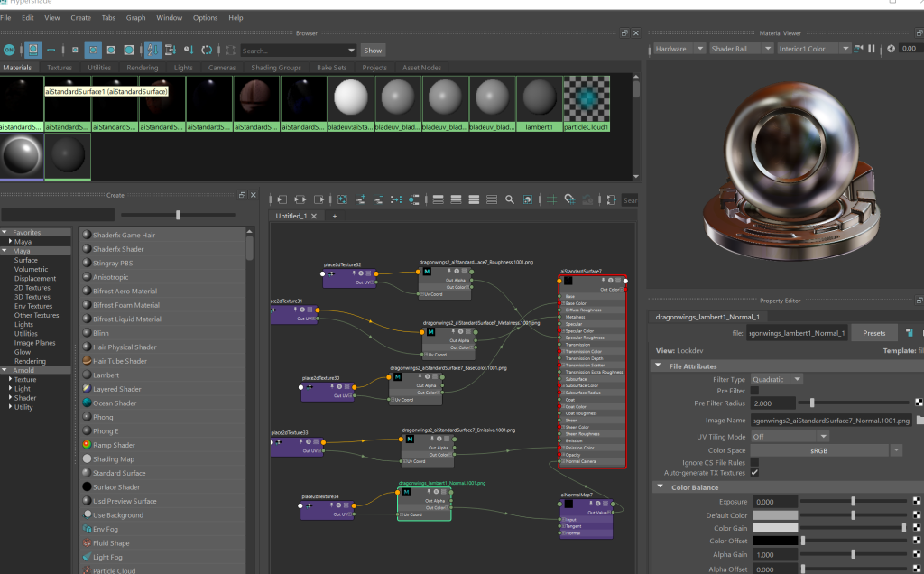Click rearrange graph layout icon
The height and width of the screenshot is (574, 924).
click(396, 199)
